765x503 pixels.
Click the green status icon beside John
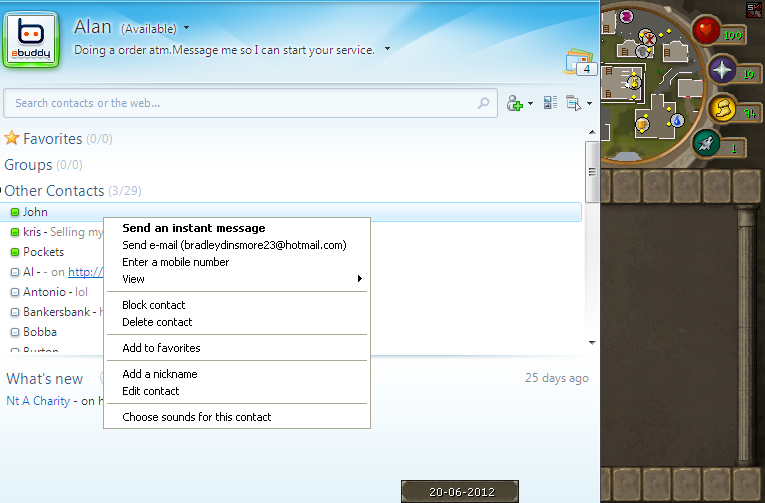point(15,212)
